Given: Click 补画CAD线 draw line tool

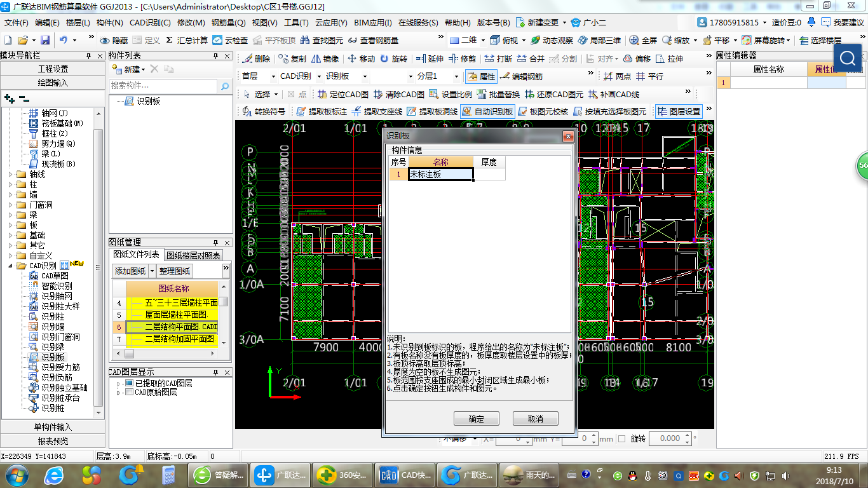Looking at the screenshot, I should (x=614, y=94).
